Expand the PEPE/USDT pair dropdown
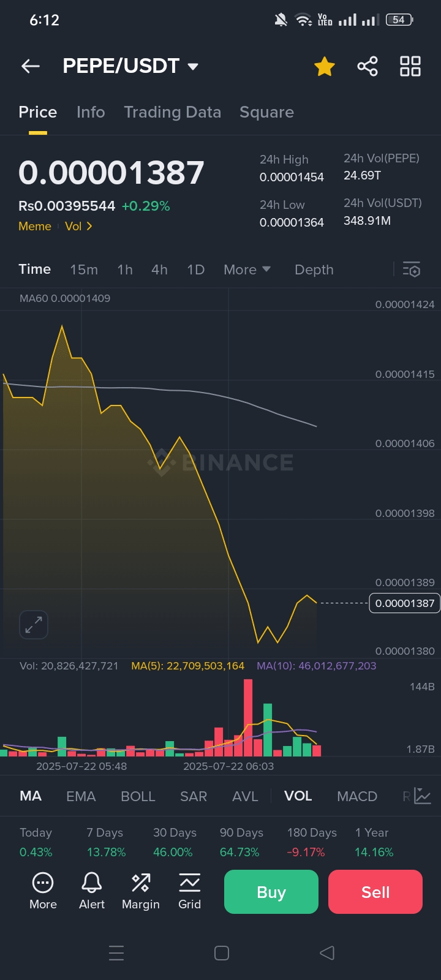 point(193,66)
